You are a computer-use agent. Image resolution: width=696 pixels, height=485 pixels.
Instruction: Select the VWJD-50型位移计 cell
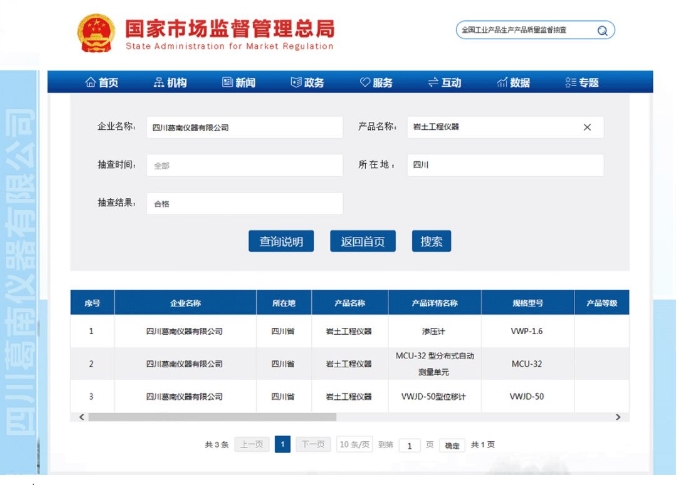point(434,397)
